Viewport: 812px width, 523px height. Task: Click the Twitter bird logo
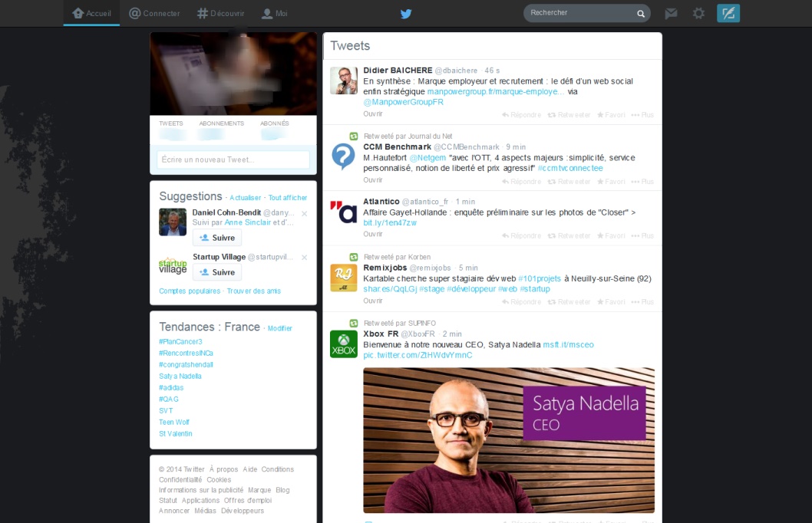coord(406,14)
